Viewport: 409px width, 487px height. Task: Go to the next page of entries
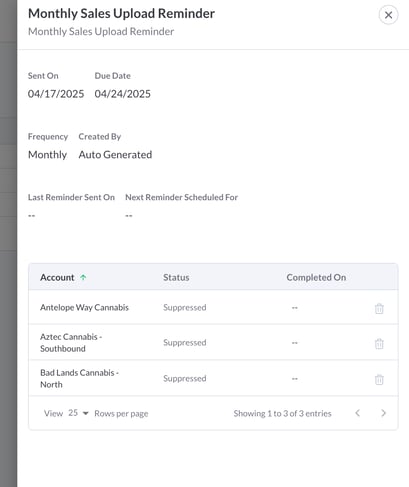pos(383,413)
